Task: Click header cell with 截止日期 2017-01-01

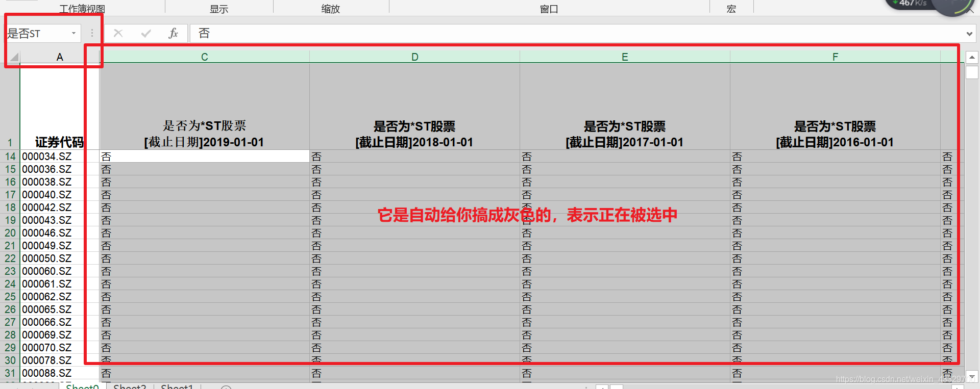Action: (625, 107)
